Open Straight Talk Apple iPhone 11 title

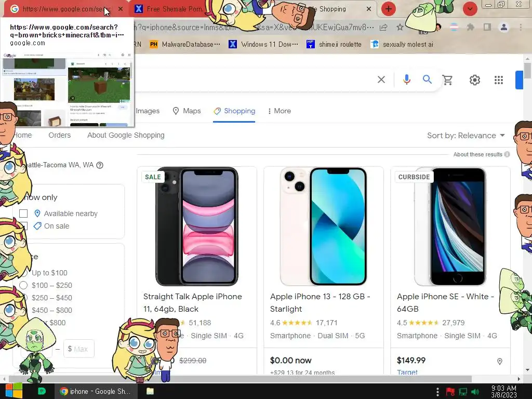pos(192,303)
